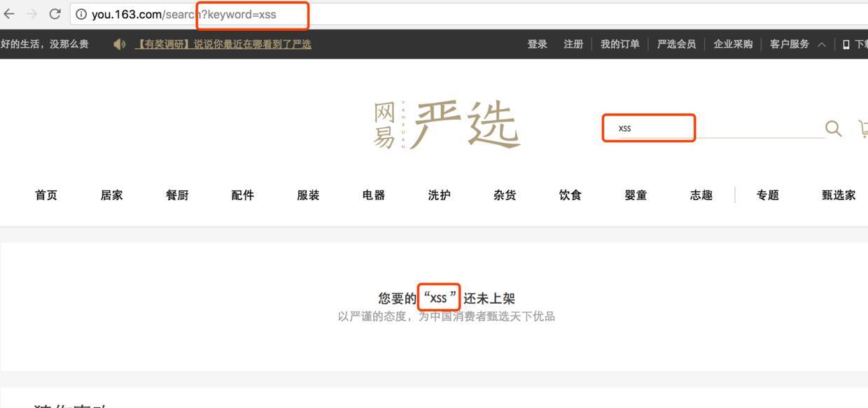
Task: Click the 网易严选 logo
Action: (x=447, y=125)
